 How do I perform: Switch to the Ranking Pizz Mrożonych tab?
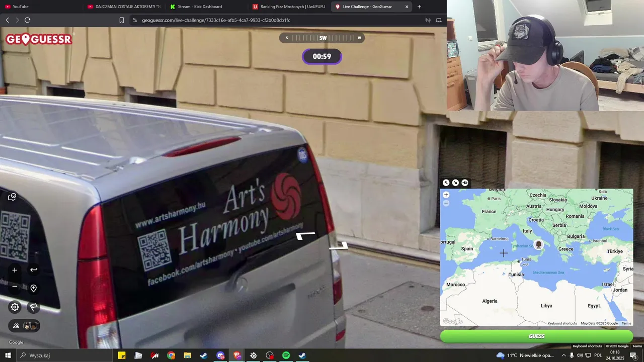(289, 7)
